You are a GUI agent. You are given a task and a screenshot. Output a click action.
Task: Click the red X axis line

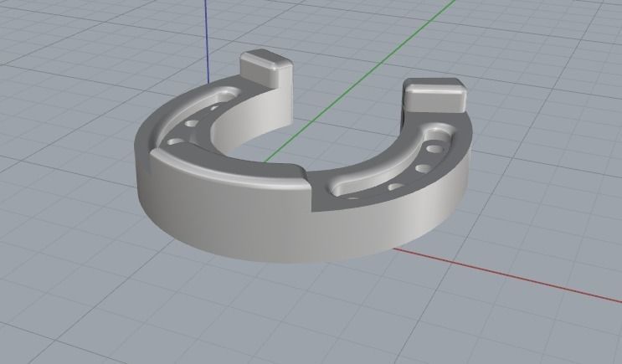[x=508, y=274]
